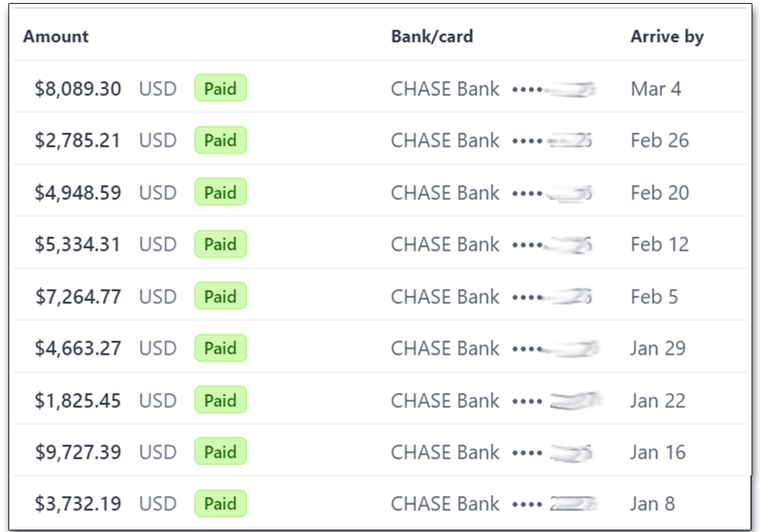Select the $4,948.59 payout entry
This screenshot has width=760, height=532.
[380, 191]
